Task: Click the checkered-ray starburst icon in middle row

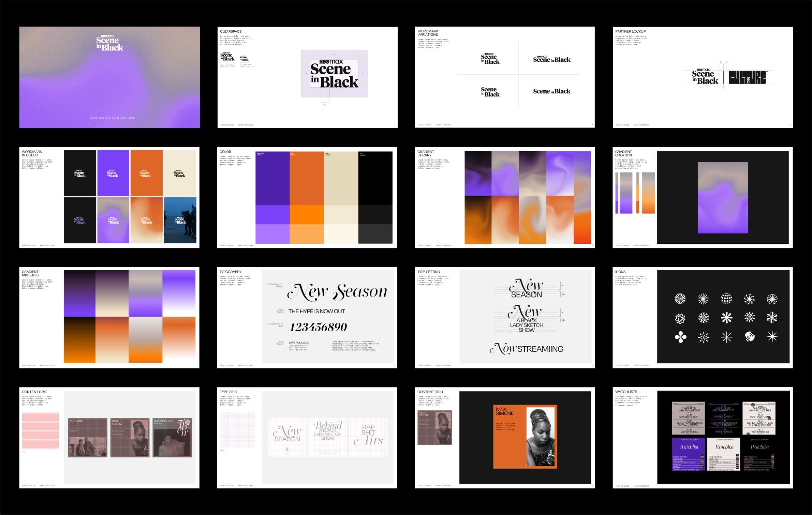Action: (x=749, y=317)
